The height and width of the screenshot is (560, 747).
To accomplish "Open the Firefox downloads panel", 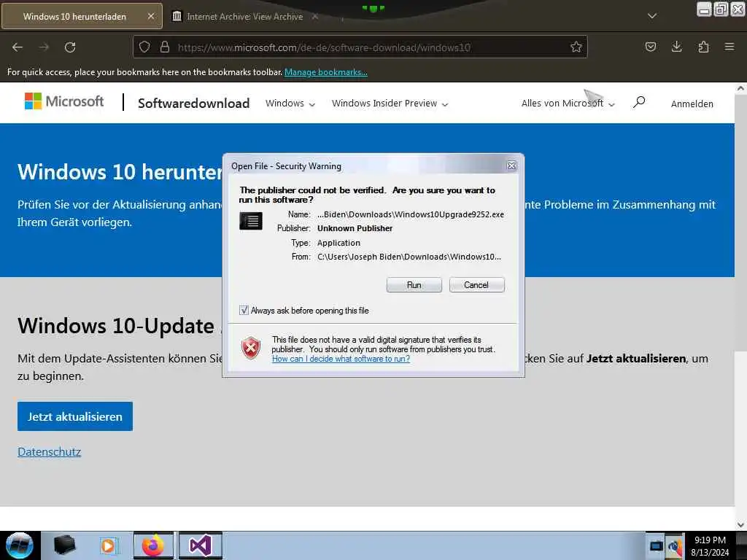I will pos(676,47).
